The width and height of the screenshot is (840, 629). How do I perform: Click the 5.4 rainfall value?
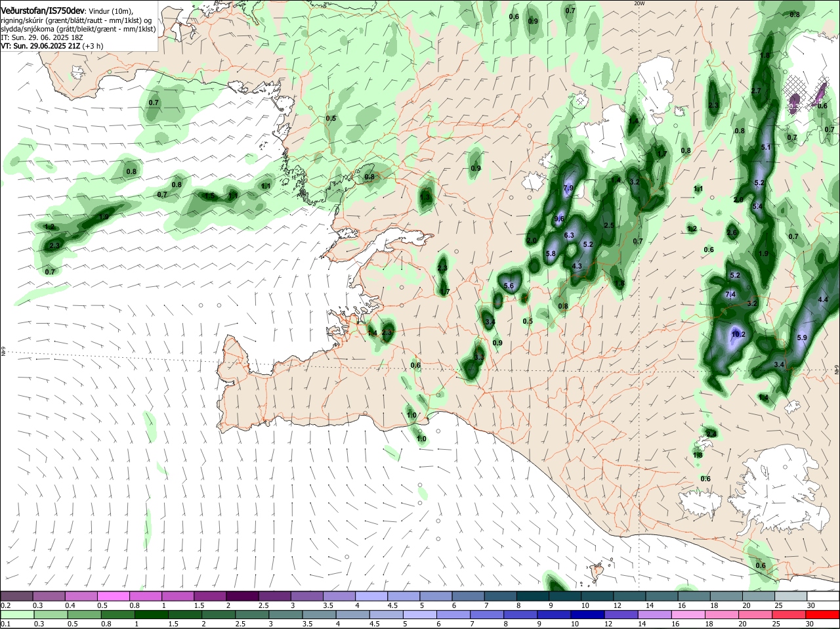[x=757, y=206]
